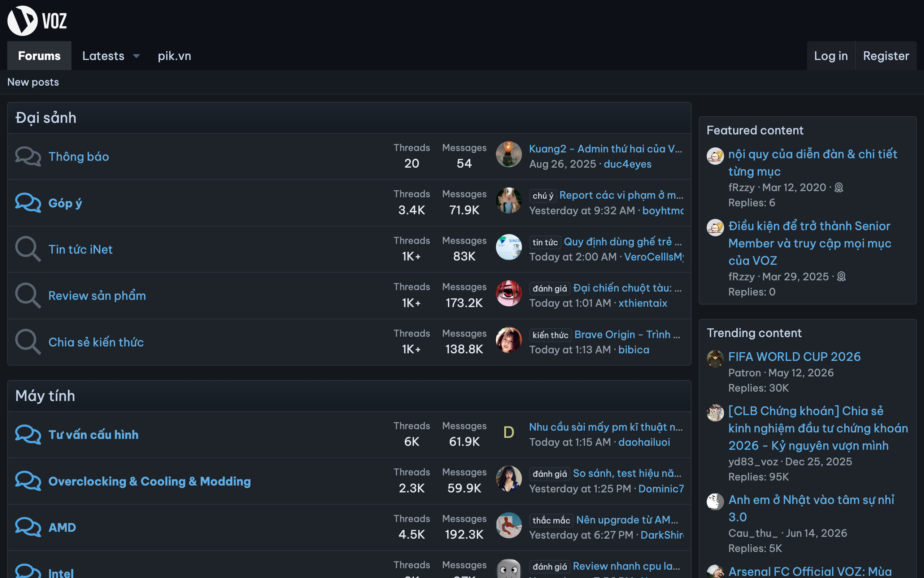Open Anh em ở Nhật vào tâm sự thread

[x=811, y=508]
